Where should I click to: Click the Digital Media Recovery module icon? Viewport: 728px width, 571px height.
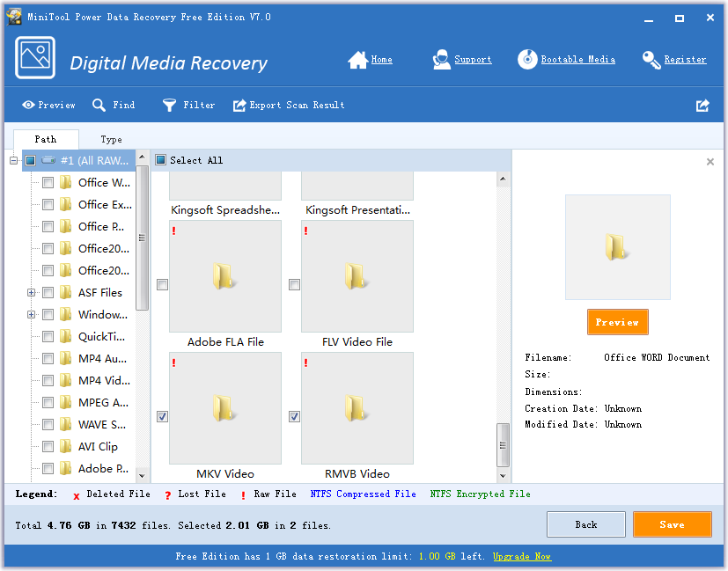click(35, 58)
